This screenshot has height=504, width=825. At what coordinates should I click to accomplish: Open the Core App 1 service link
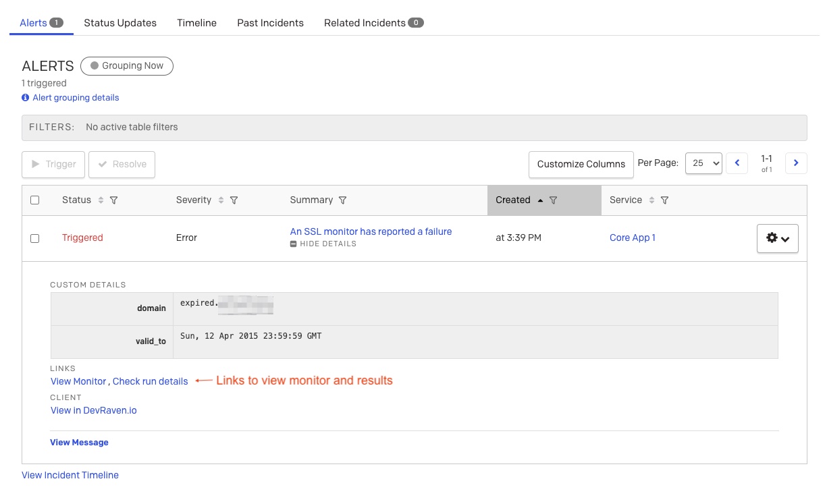point(632,237)
